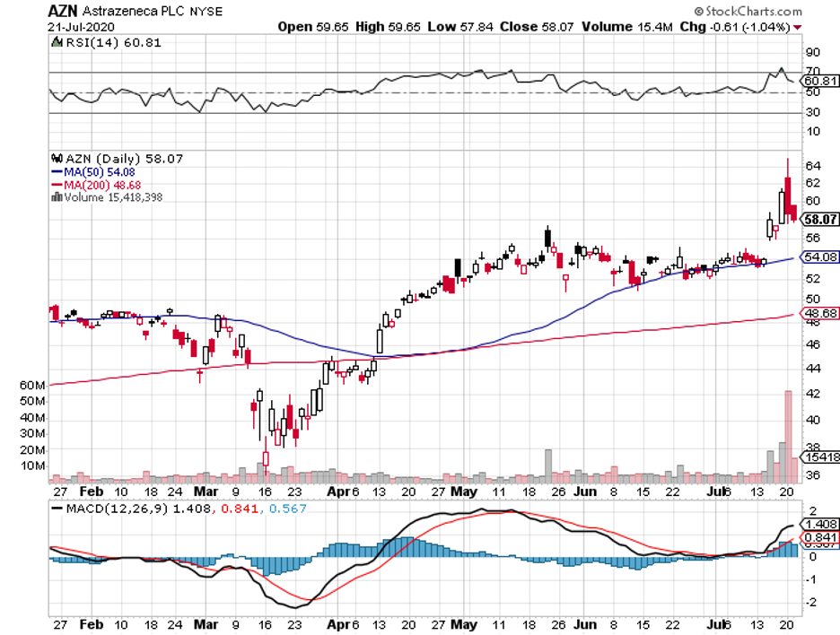The height and width of the screenshot is (635, 840).
Task: Click the Open 59.65 value
Action: 313,27
